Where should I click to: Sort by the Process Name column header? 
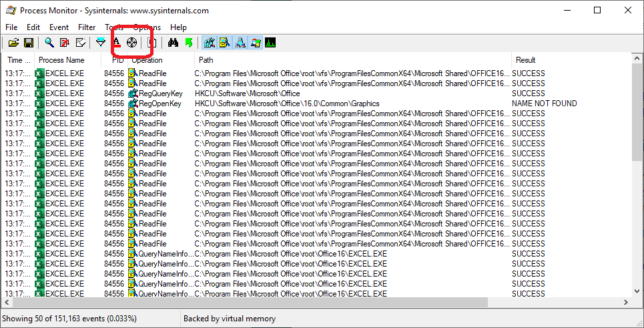(61, 60)
